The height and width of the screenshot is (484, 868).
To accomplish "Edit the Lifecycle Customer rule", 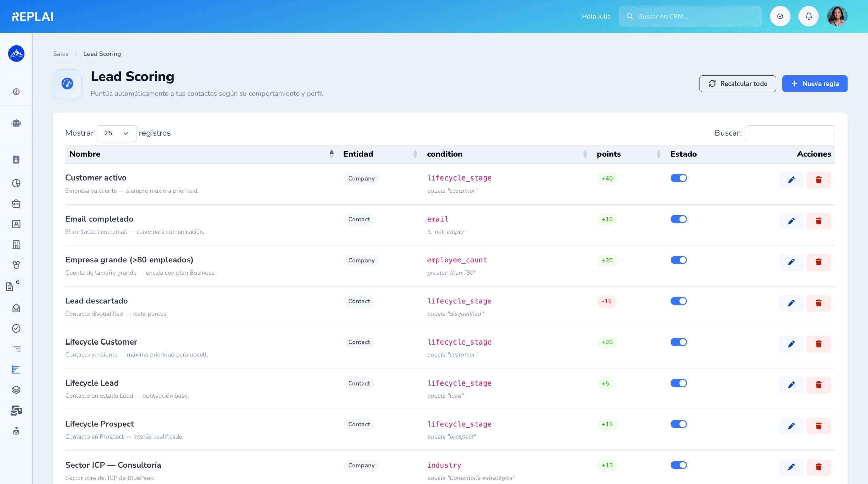I will [791, 344].
